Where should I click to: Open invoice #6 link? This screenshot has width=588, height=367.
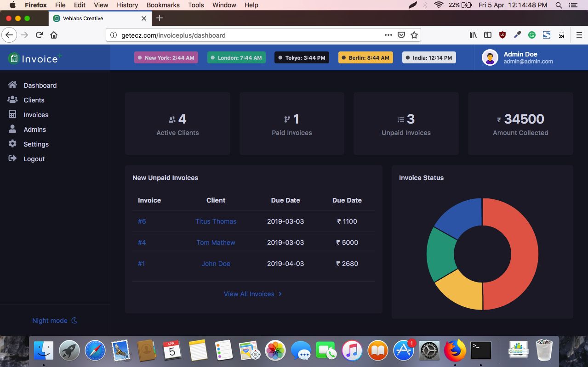point(142,221)
